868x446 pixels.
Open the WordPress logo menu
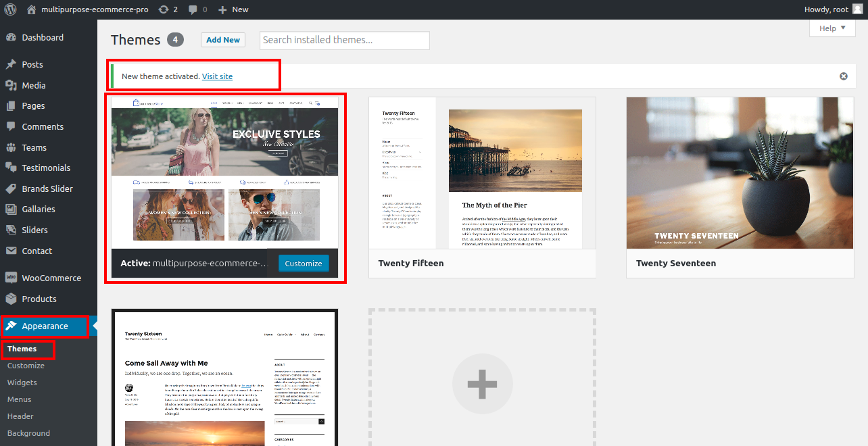pyautogui.click(x=11, y=9)
